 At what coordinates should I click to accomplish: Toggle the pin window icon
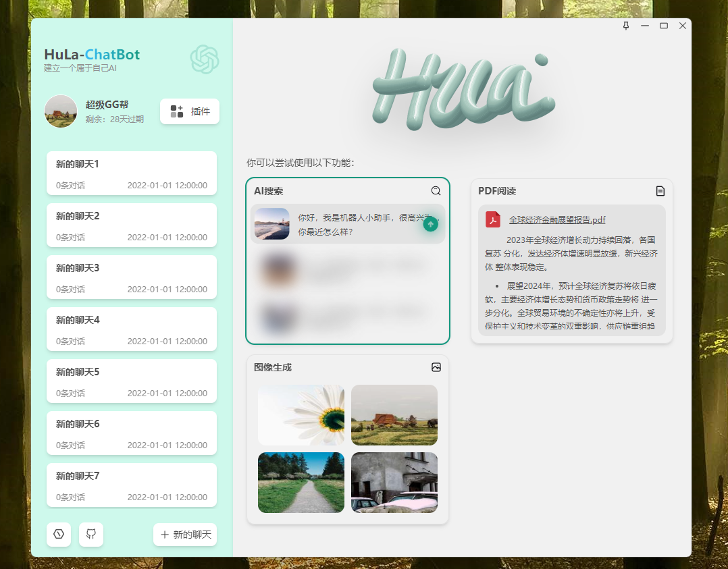[626, 26]
